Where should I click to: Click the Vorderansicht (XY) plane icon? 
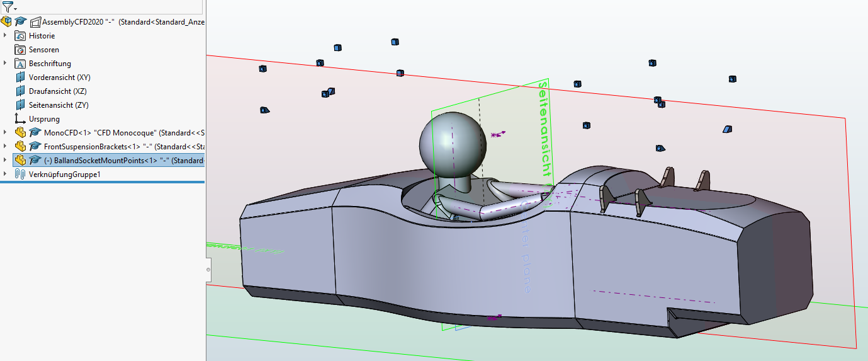pos(20,77)
